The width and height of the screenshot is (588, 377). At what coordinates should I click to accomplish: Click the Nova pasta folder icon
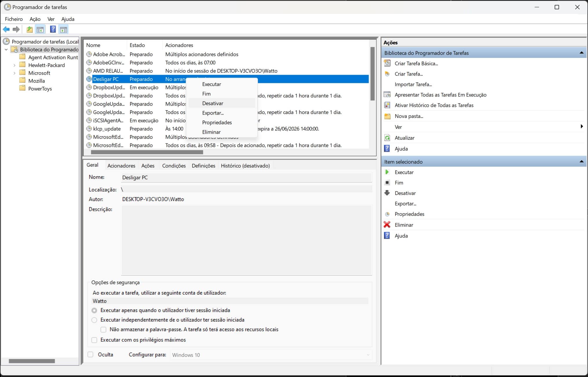coord(387,116)
